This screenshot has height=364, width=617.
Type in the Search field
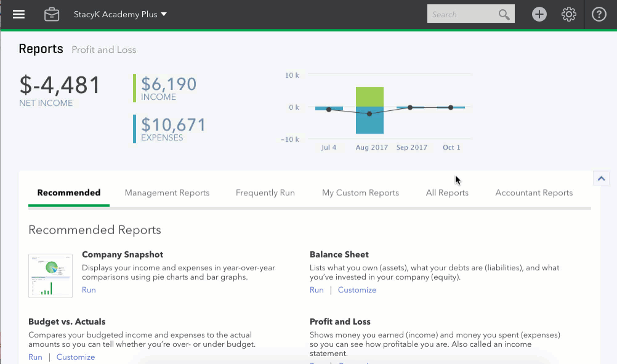pyautogui.click(x=462, y=14)
